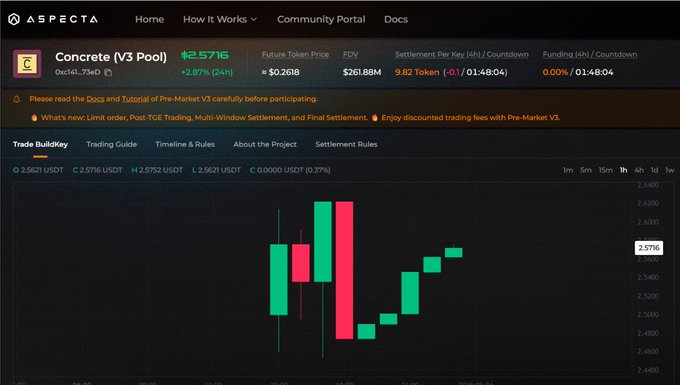Click the Aspecta logo
The height and width of the screenshot is (385, 680).
click(x=53, y=19)
